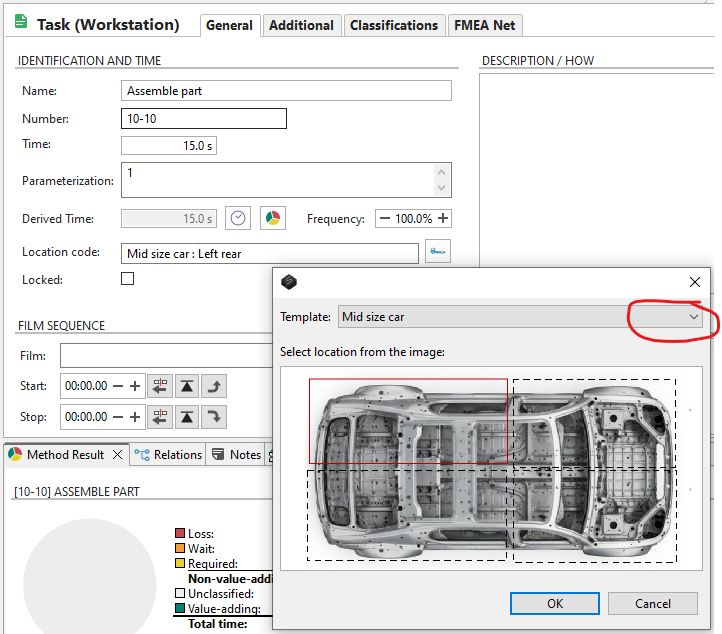
Task: Switch to the Additional tab
Action: (302, 25)
